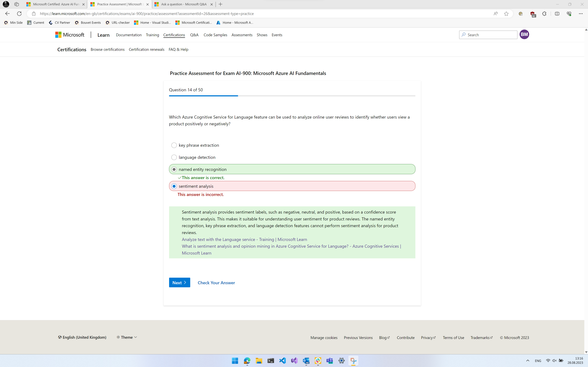
Task: Open Analyze text with Language service link
Action: pyautogui.click(x=244, y=239)
